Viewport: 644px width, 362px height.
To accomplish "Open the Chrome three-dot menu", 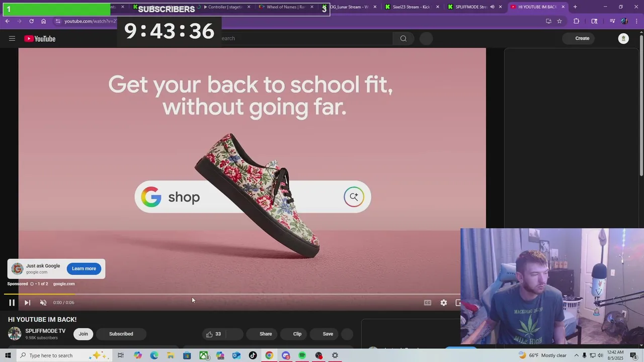I will 637,21.
